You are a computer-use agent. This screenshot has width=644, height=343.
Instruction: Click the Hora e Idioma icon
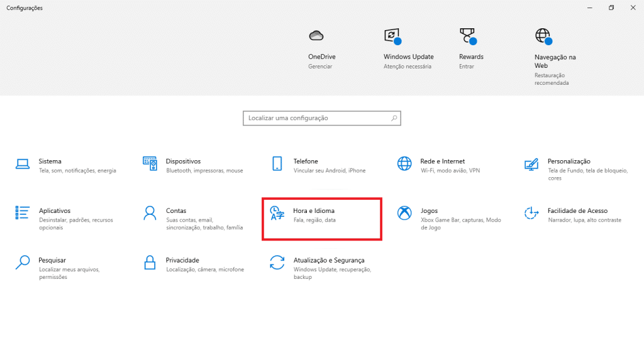pos(277,213)
